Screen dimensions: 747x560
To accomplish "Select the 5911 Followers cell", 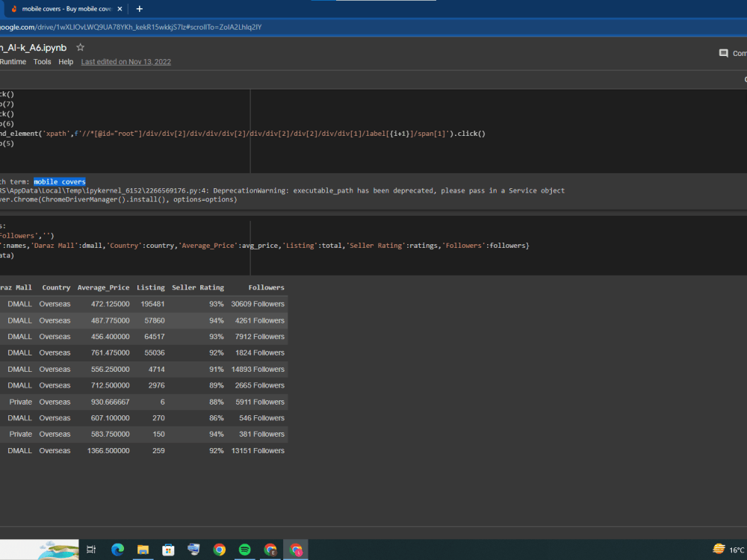I will pos(260,402).
